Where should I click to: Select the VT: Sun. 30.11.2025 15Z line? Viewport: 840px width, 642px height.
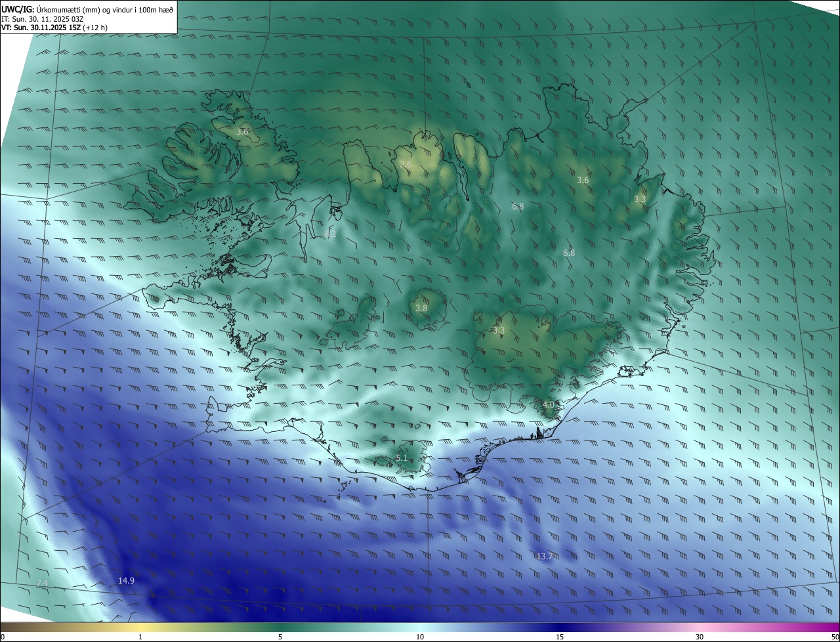(54, 28)
